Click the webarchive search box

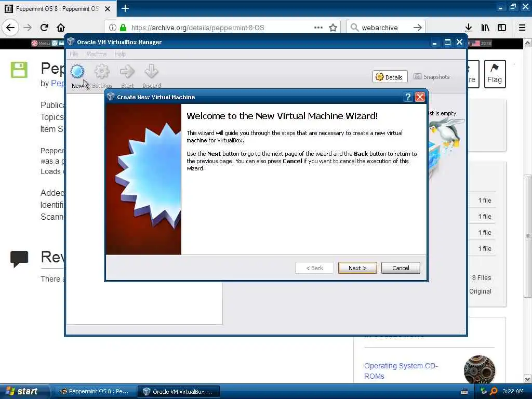pyautogui.click(x=385, y=28)
